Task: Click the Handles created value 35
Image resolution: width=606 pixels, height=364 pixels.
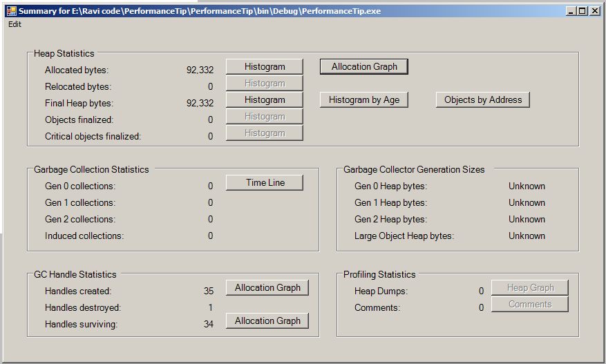Action: coord(209,291)
